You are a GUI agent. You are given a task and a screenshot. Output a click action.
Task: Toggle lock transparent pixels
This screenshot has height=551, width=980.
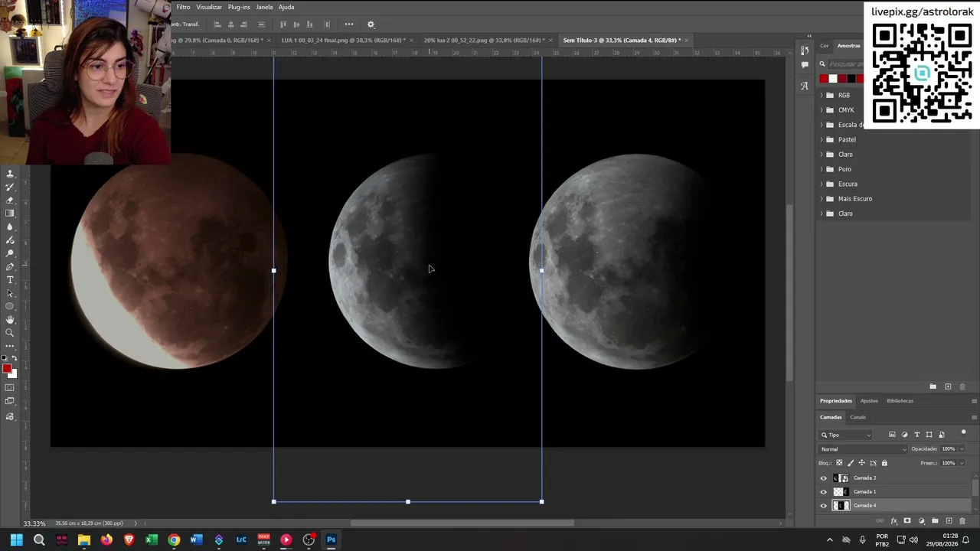pos(839,463)
